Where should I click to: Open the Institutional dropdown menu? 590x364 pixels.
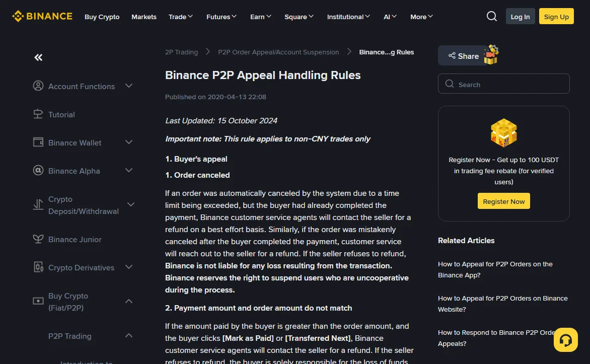tap(348, 17)
